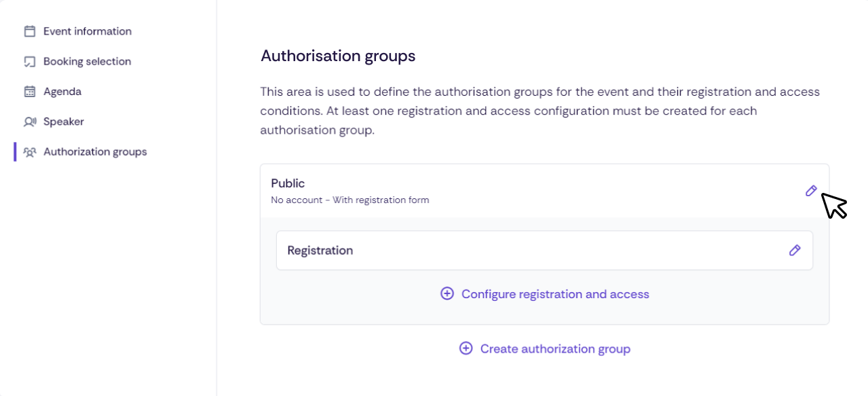The image size is (868, 396).
Task: Click the Configure registration and access link
Action: coord(554,293)
